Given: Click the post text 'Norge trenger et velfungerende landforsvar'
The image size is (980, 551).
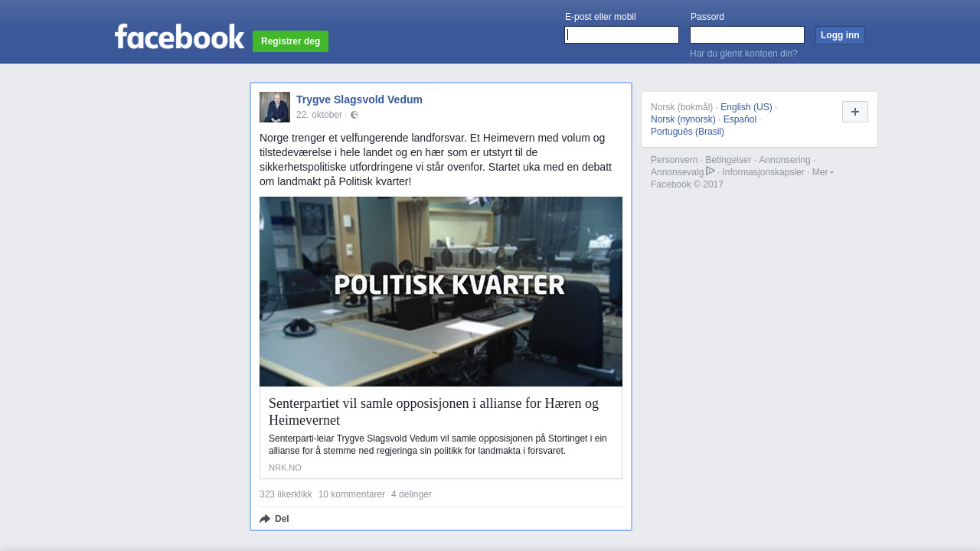Looking at the screenshot, I should click(x=436, y=160).
